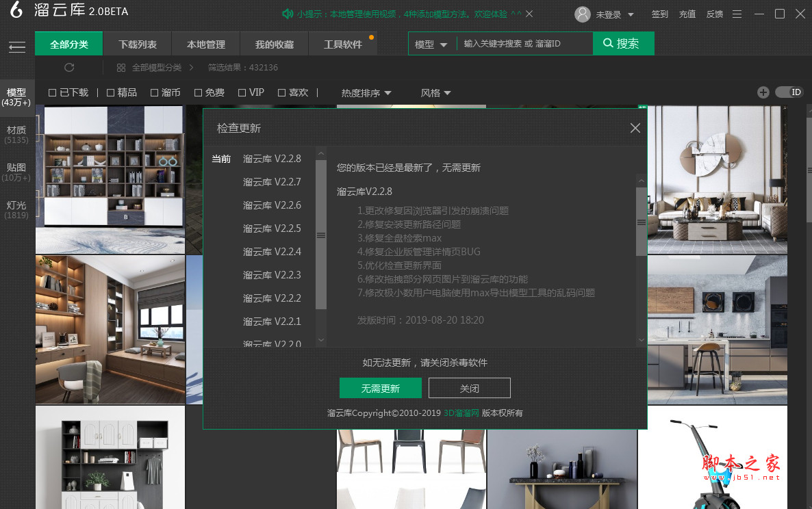The image size is (812, 509).
Task: Click the 溜云库 logo icon
Action: click(x=15, y=11)
